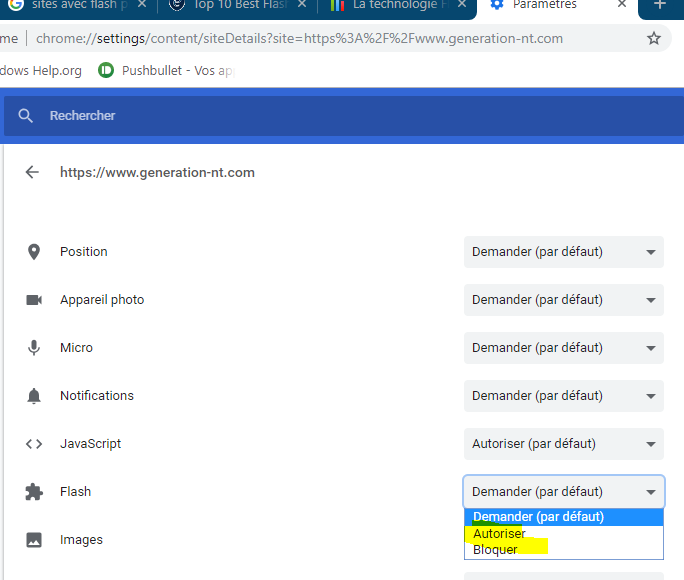Image resolution: width=684 pixels, height=580 pixels.
Task: Click the 'Images' label text
Action: (x=81, y=540)
